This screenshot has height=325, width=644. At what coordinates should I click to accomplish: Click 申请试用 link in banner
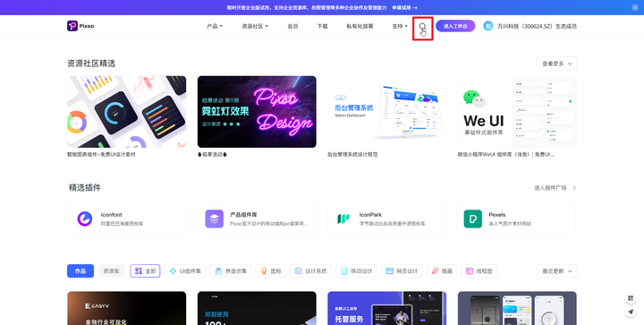[404, 7]
